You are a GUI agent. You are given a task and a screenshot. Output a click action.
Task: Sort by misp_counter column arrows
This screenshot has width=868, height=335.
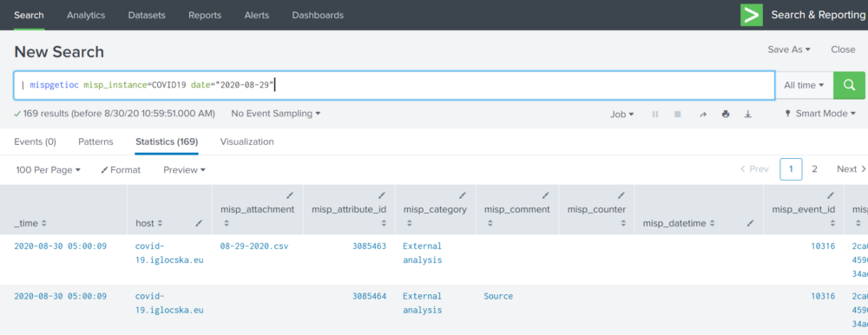point(623,223)
